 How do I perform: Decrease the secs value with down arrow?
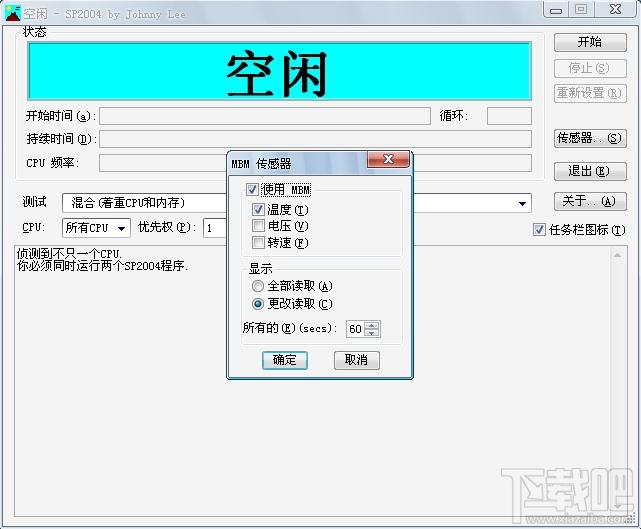coord(372,332)
